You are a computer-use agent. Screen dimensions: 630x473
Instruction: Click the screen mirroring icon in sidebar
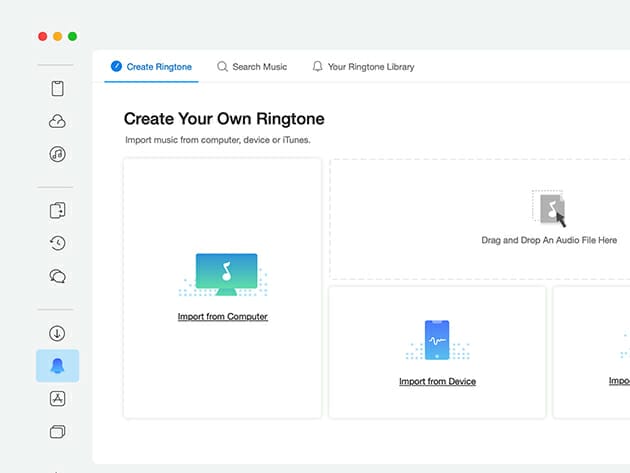(x=57, y=432)
